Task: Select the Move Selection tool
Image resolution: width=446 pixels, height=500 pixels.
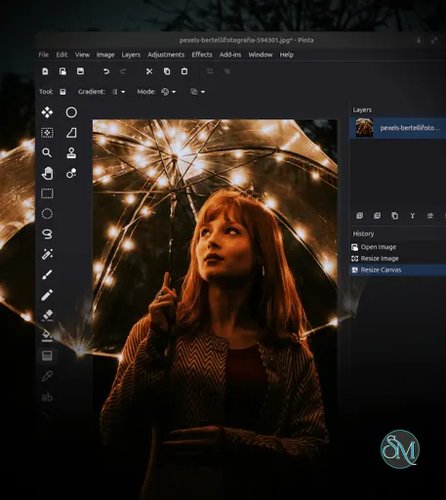Action: tap(47, 133)
